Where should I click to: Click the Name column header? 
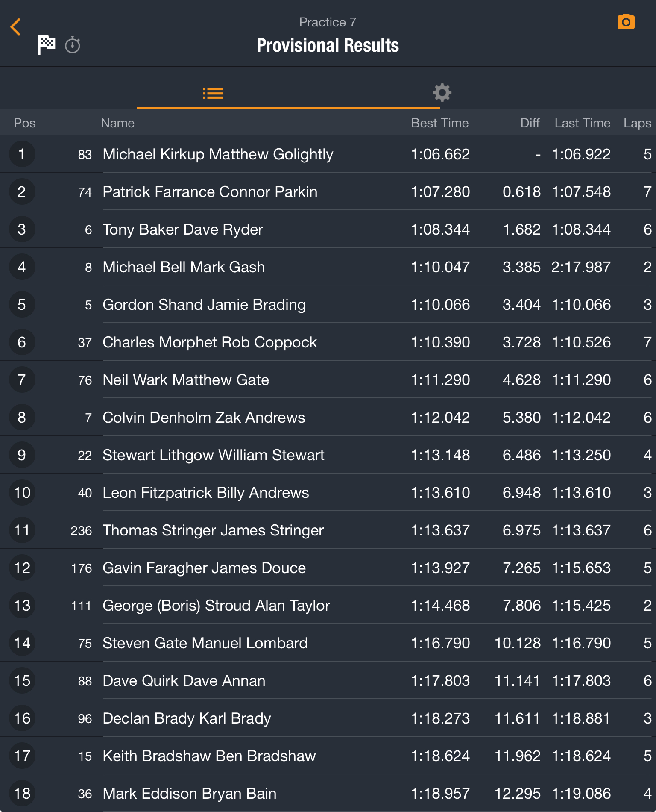(117, 123)
